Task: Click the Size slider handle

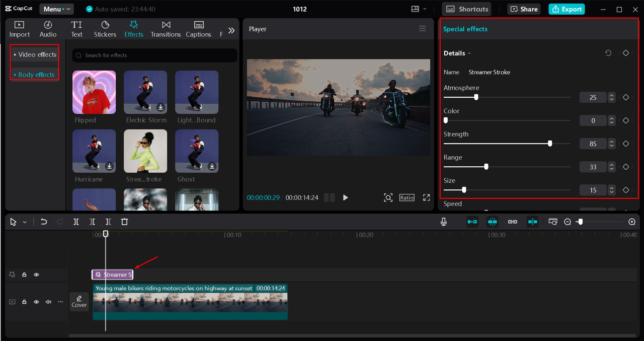Action: pyautogui.click(x=464, y=190)
